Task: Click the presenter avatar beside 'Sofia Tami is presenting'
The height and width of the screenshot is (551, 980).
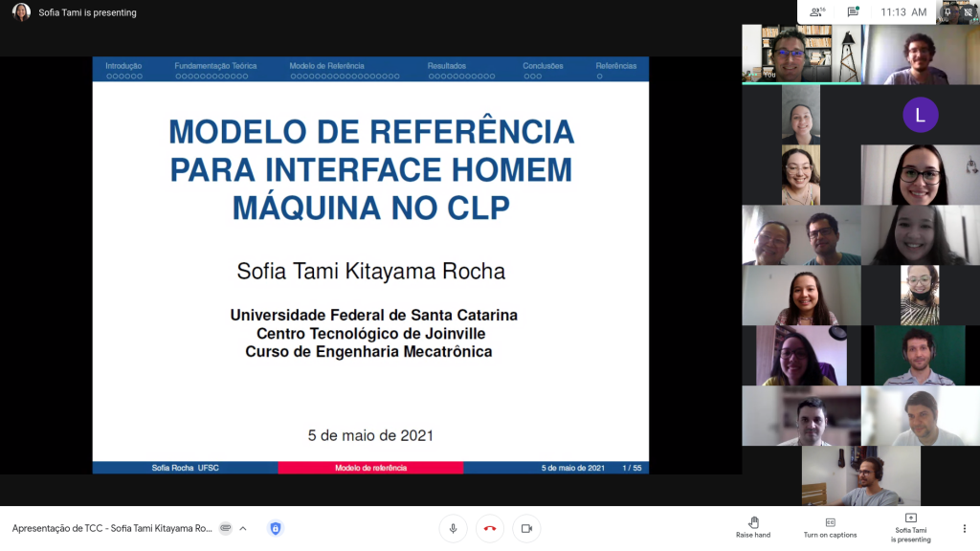Action: pyautogui.click(x=21, y=11)
